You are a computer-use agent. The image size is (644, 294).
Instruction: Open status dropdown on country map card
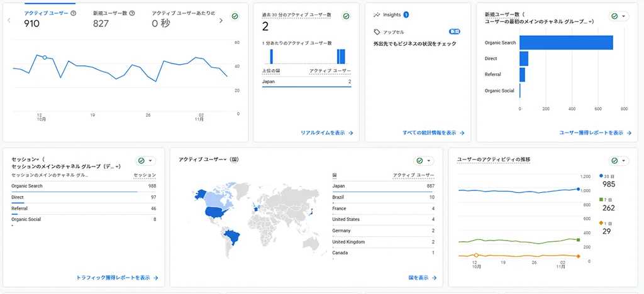(x=423, y=161)
